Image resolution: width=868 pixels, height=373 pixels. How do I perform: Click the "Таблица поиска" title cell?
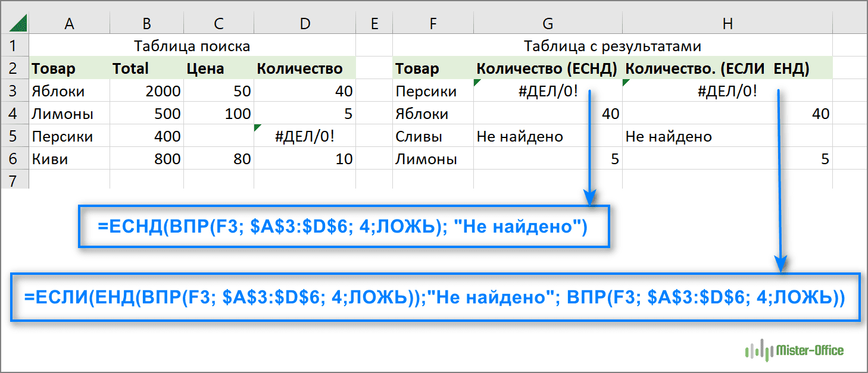192,46
